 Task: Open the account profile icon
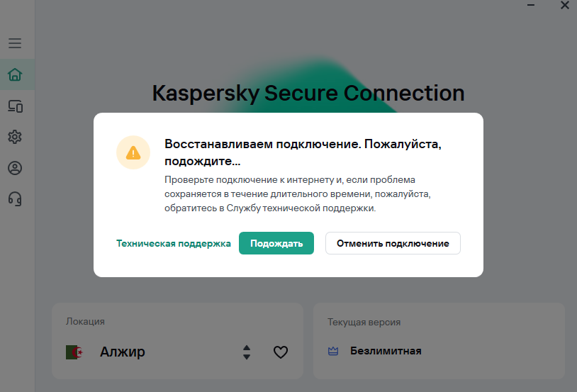(15, 168)
